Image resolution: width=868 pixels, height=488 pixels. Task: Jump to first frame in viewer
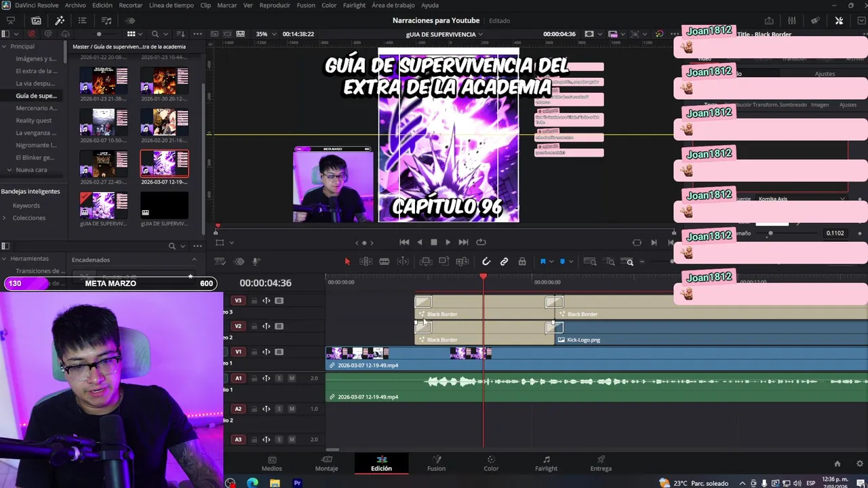click(x=404, y=242)
